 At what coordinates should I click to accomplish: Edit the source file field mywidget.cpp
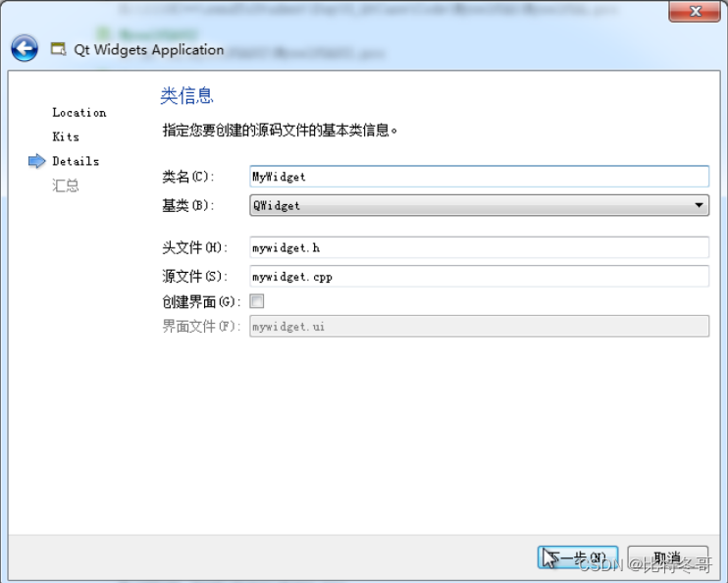click(x=479, y=277)
